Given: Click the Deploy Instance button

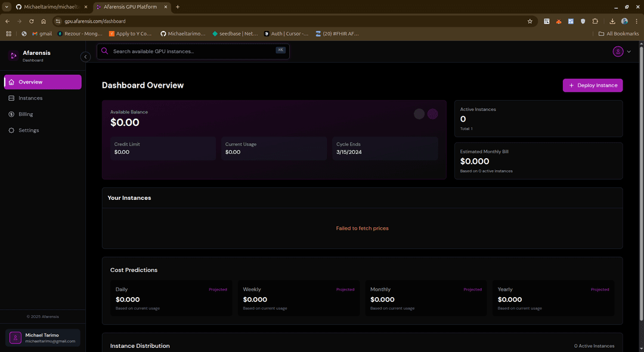Looking at the screenshot, I should [x=592, y=85].
